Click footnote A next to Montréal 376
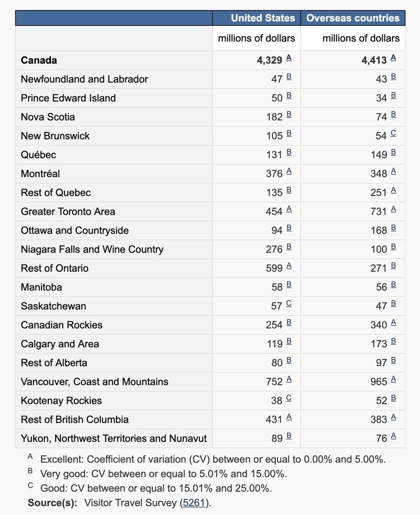 tap(289, 171)
